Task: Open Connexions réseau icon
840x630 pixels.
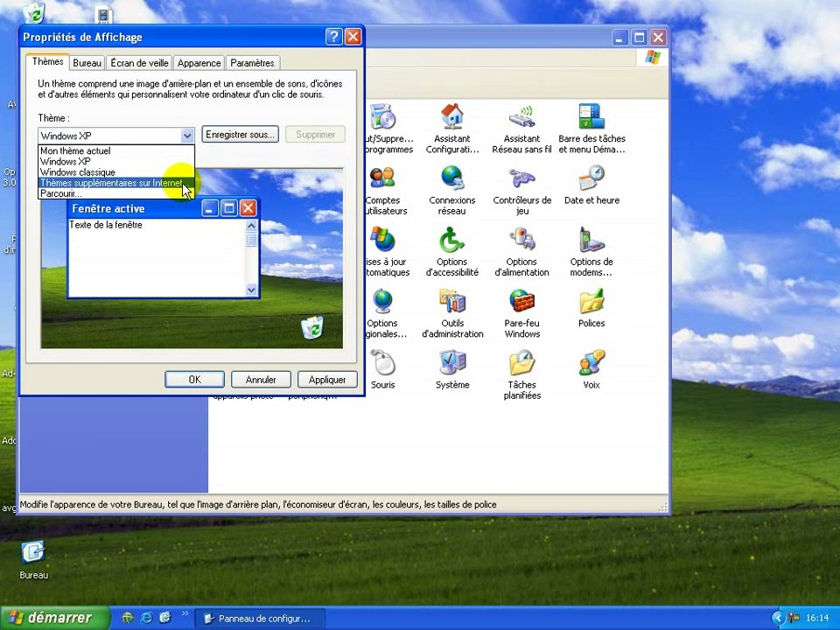Action: (452, 180)
